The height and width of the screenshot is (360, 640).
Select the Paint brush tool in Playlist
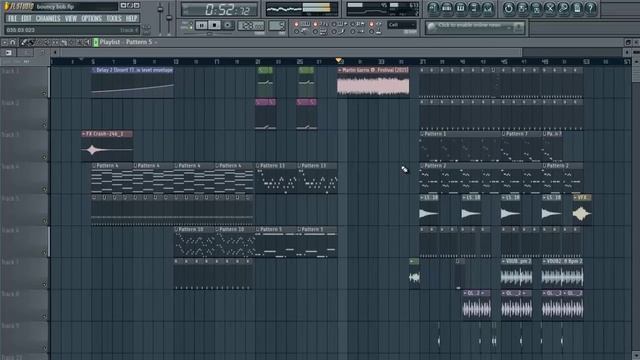(x=31, y=42)
